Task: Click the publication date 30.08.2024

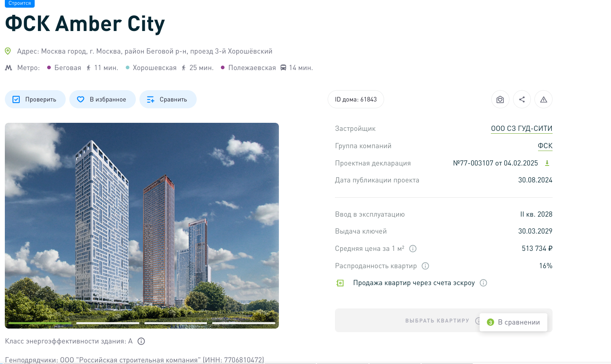Action: 535,180
